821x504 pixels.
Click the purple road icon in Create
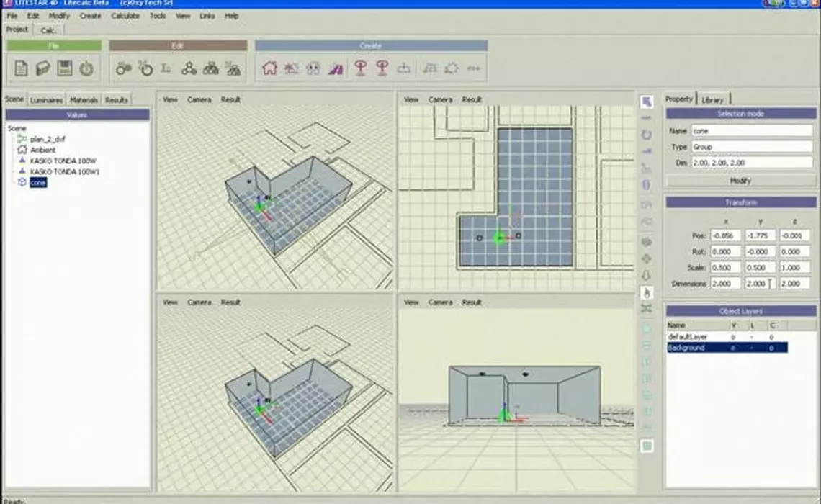[336, 68]
